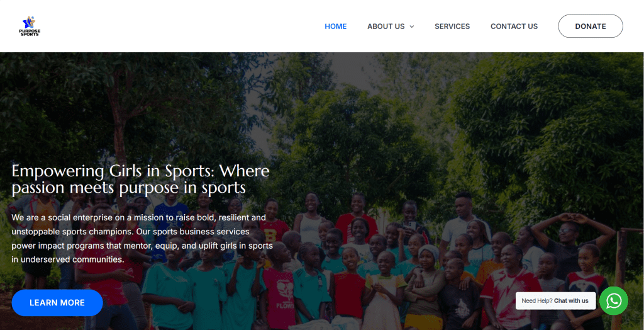
Task: Click the 'Need Help? Chat with us' bubble
Action: [555, 301]
